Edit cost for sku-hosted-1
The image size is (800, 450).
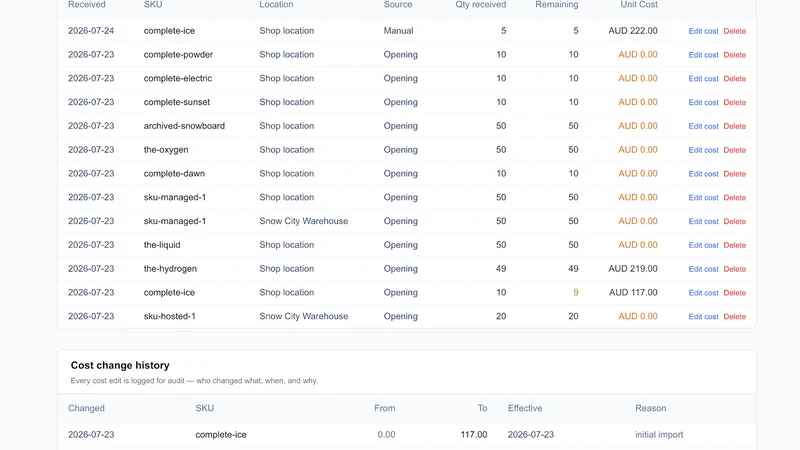pyautogui.click(x=703, y=317)
